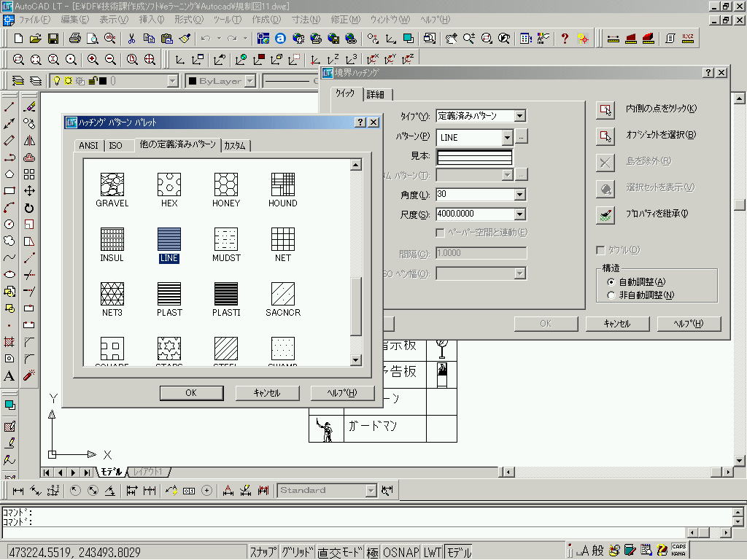The image size is (747, 560).
Task: Click the New file icon in toolbar
Action: 18,39
